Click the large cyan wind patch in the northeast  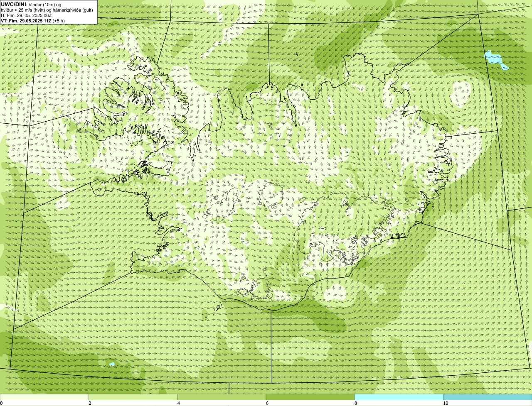pos(495,59)
